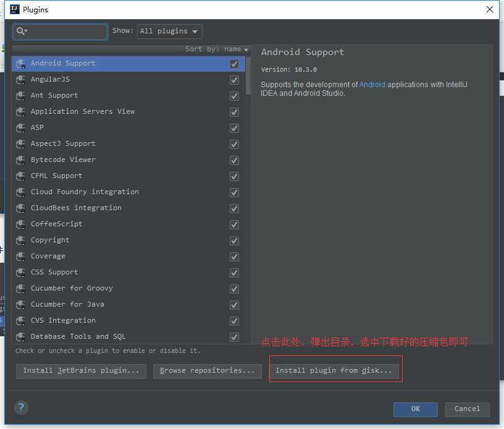Screen dimensions: 504x429
Task: Open the help question mark icon
Action: click(21, 408)
